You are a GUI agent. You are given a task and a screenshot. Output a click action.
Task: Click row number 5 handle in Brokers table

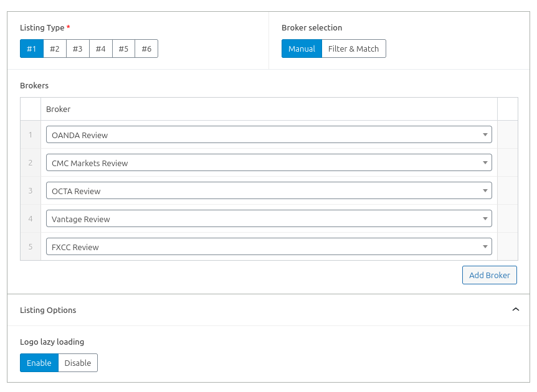coord(31,247)
